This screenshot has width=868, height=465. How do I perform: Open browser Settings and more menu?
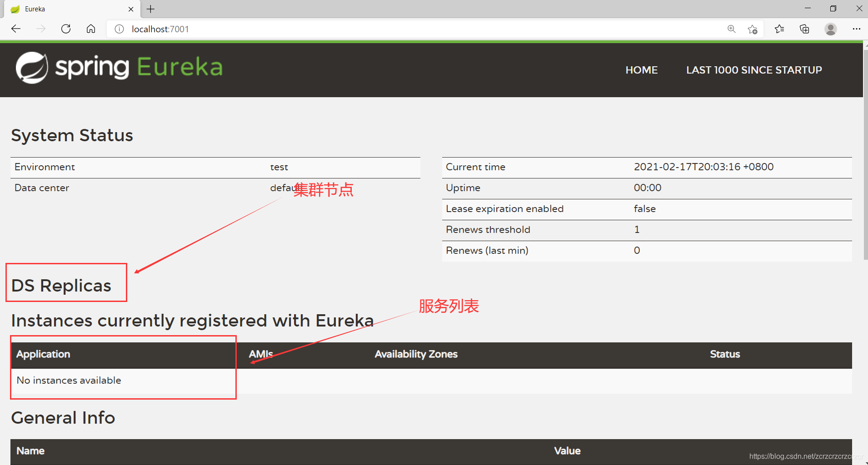click(x=857, y=29)
